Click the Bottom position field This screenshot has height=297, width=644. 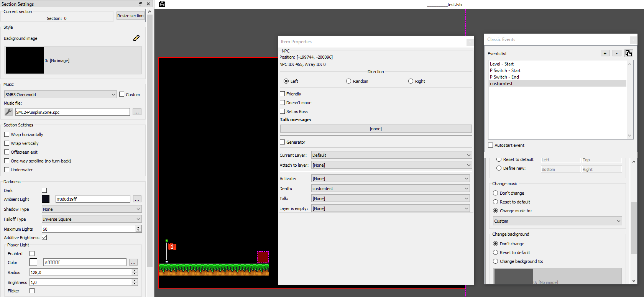(560, 169)
